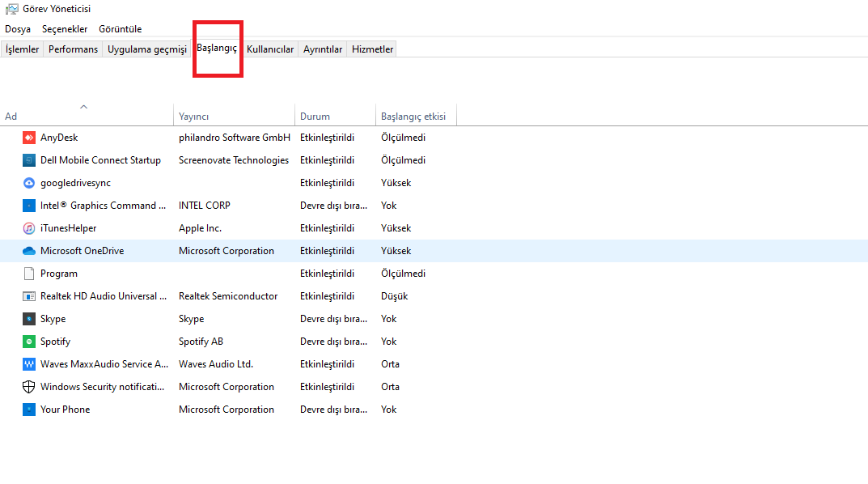This screenshot has height=484, width=868.
Task: Click publisher Waves Audio Ltd.
Action: [x=216, y=364]
